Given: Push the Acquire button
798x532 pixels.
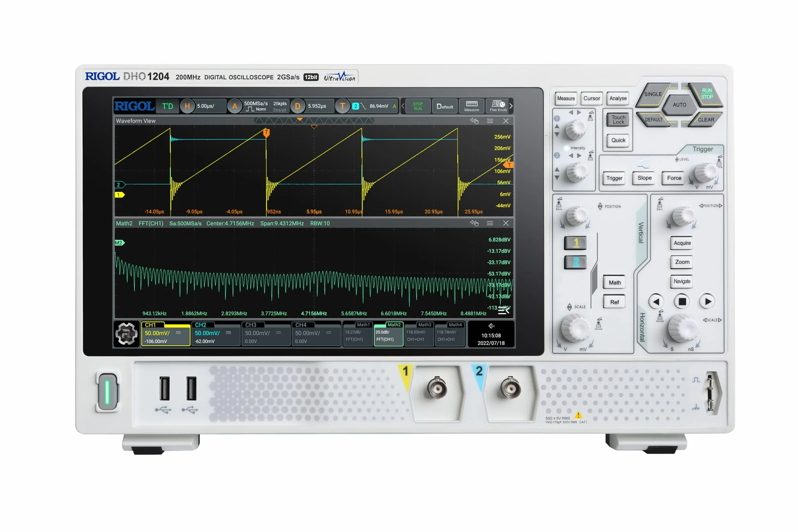Looking at the screenshot, I should tap(682, 243).
